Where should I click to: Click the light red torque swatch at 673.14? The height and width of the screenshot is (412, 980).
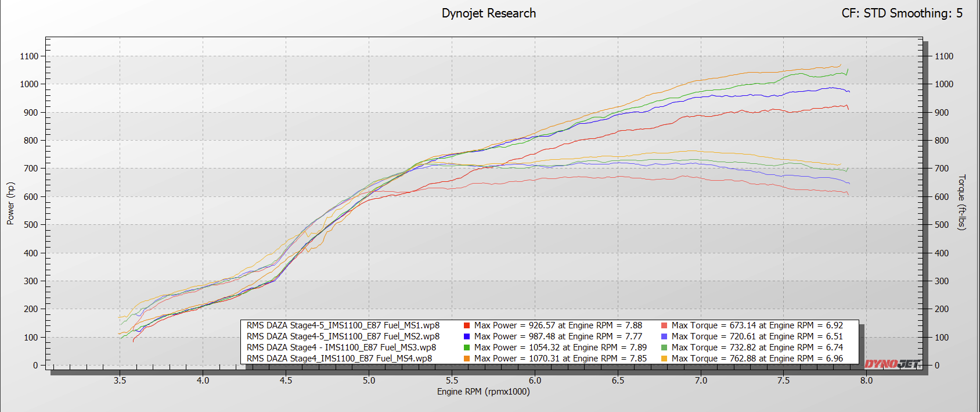tap(664, 325)
